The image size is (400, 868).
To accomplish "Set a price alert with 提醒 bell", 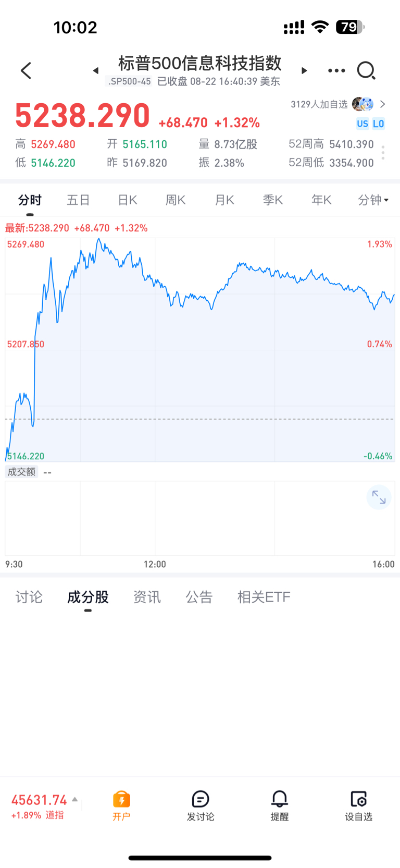I will click(280, 806).
